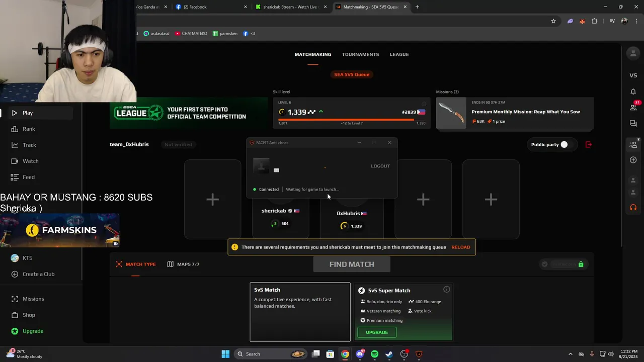Open the profile avatar in right sidebar

pyautogui.click(x=633, y=53)
